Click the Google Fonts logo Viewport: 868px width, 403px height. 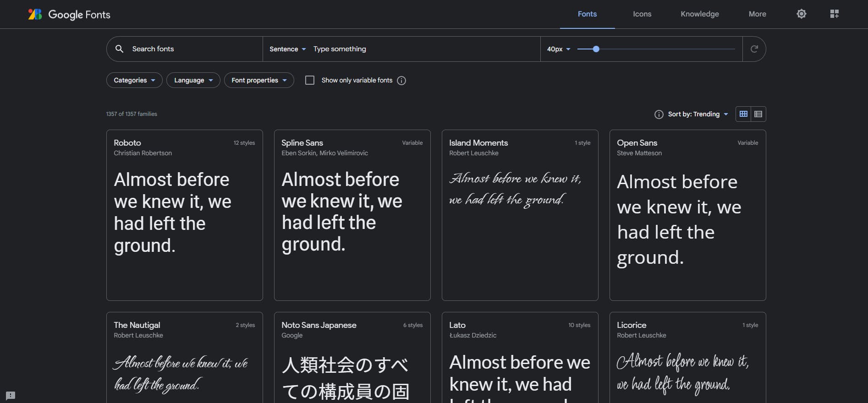coord(69,14)
